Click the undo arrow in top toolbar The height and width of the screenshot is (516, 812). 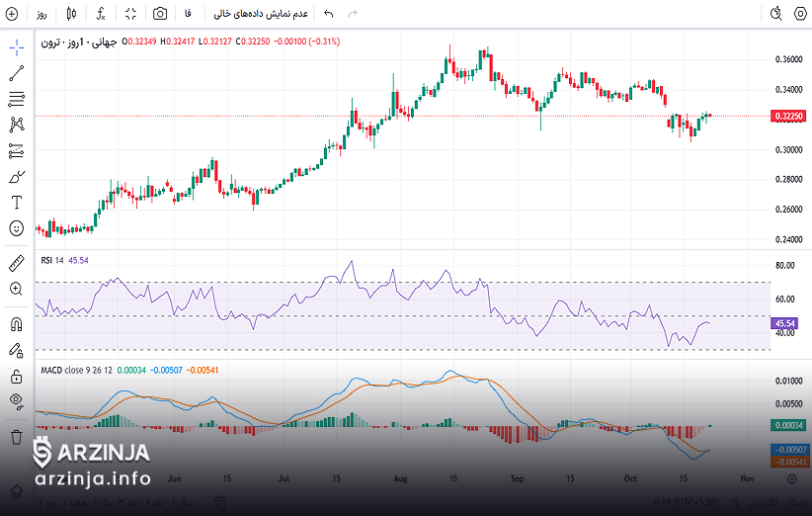pos(329,14)
